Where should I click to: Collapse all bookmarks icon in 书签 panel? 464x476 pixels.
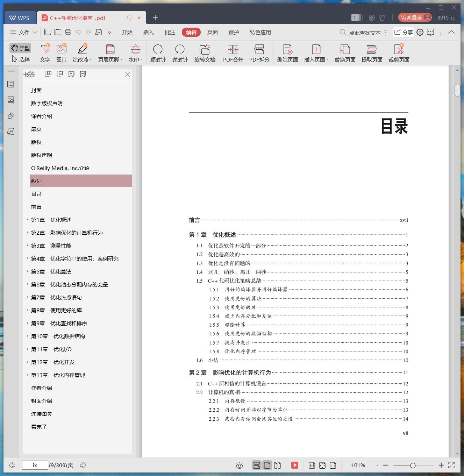60,74
